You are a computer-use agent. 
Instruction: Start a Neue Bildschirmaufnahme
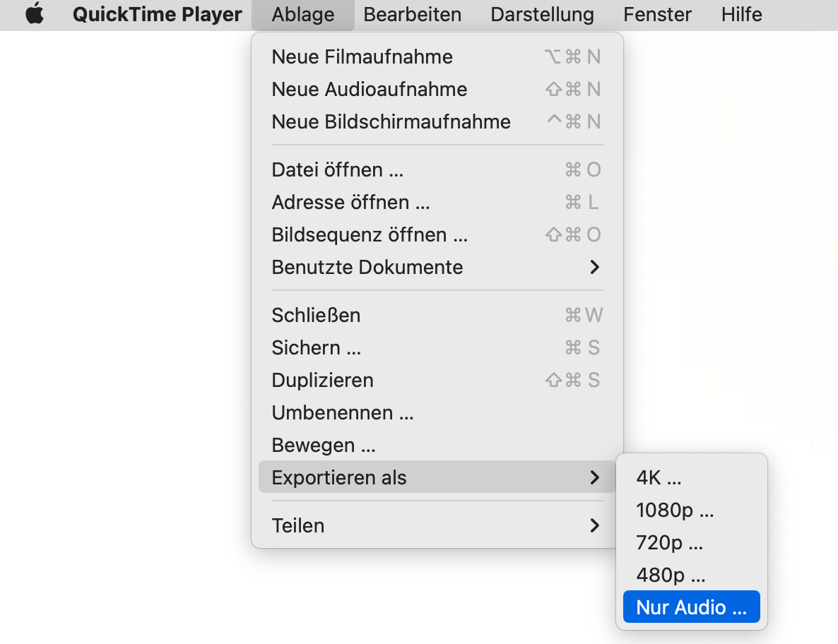tap(391, 121)
